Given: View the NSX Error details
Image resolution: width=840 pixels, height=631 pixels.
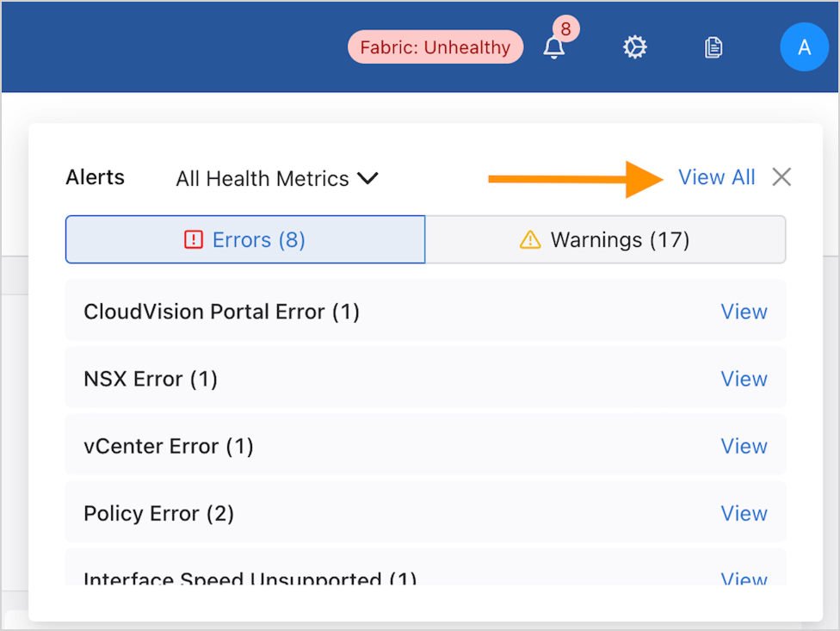Looking at the screenshot, I should (x=744, y=379).
